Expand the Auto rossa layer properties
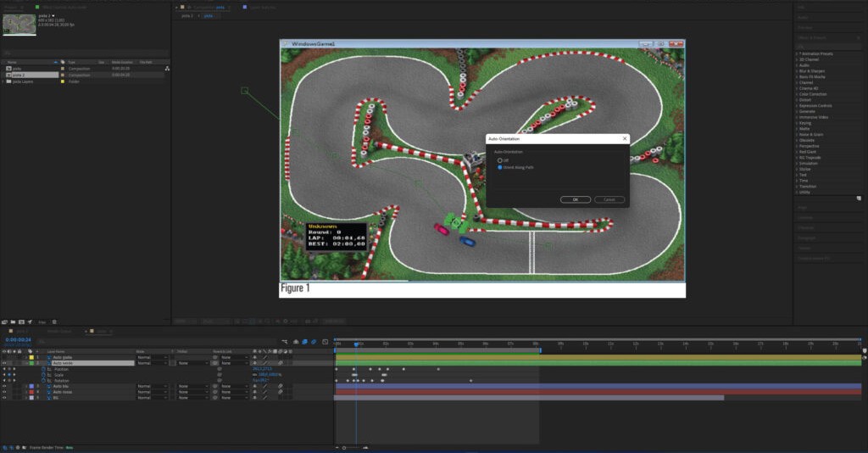Image resolution: width=868 pixels, height=453 pixels. (26, 392)
